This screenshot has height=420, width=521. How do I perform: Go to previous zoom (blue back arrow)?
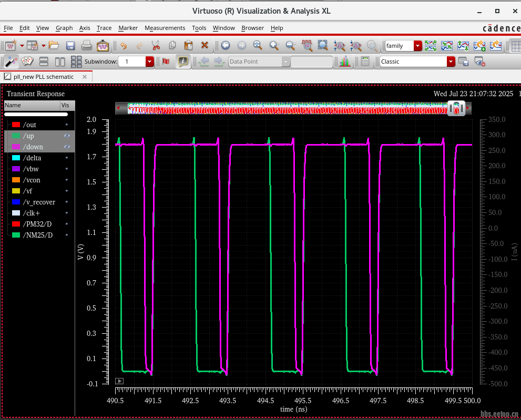tap(226, 45)
